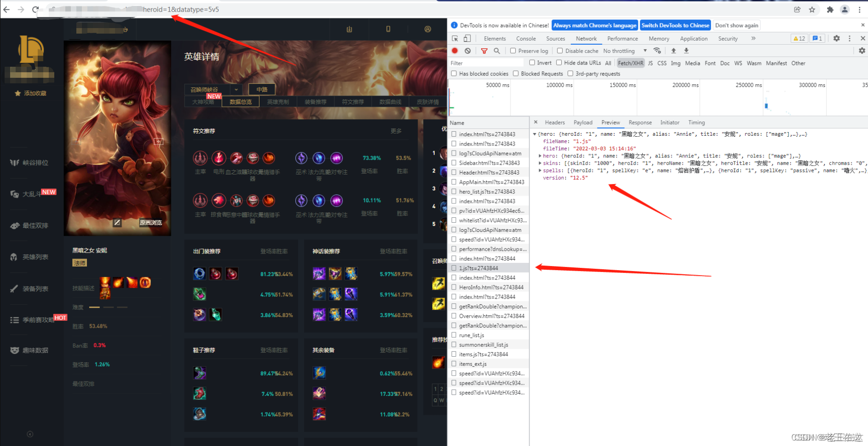Open network conditions wifi icon
Screen dimensions: 868x446
[657, 51]
